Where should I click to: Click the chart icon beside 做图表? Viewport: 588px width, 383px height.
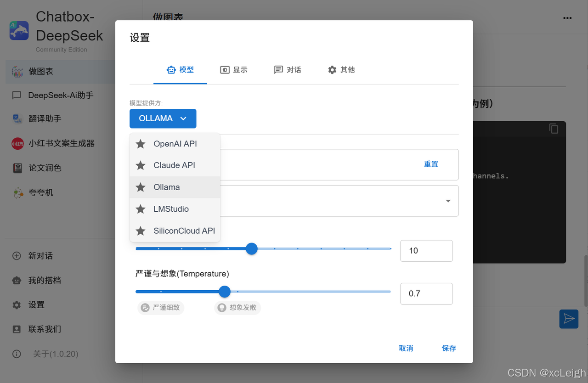(17, 72)
